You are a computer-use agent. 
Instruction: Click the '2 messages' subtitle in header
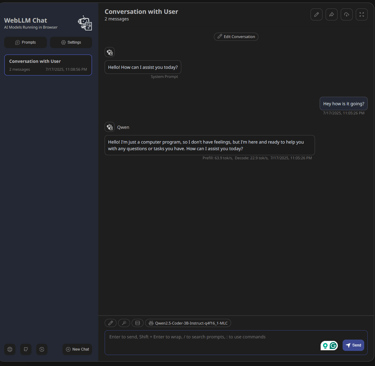[117, 19]
